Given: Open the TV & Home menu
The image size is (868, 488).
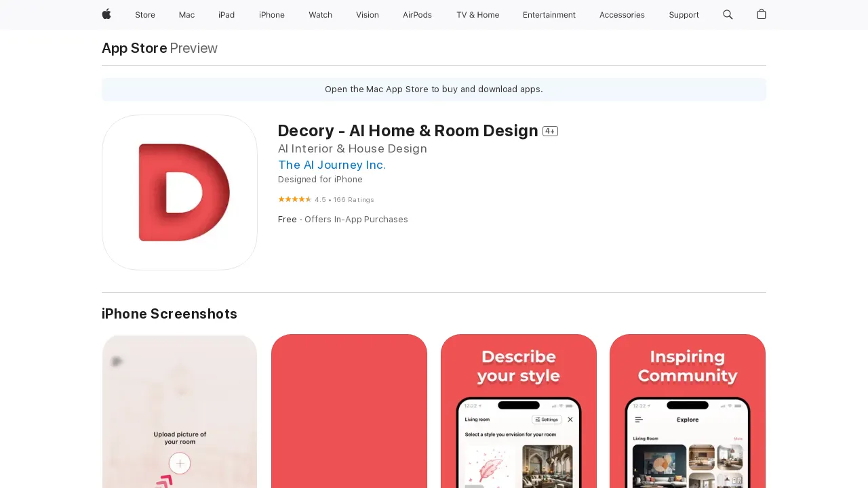Looking at the screenshot, I should click(x=477, y=15).
